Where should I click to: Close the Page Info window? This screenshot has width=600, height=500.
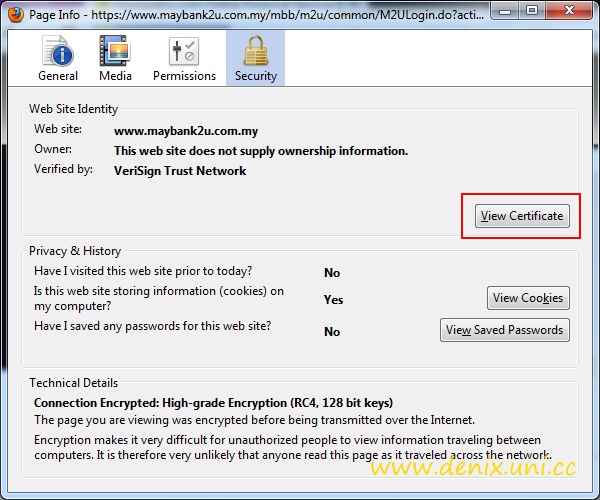[569, 10]
